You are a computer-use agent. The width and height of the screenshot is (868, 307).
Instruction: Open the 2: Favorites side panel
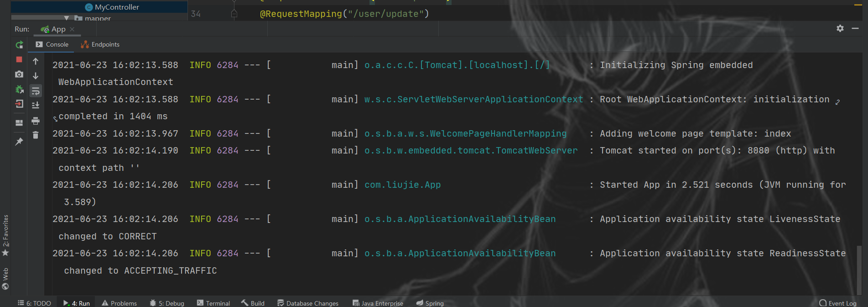[5, 231]
